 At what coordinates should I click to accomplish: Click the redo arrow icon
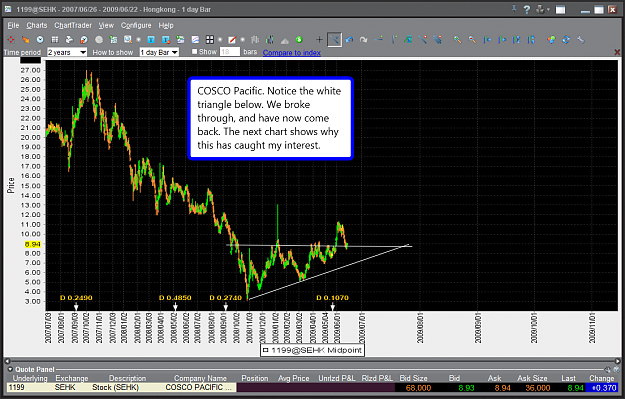point(364,39)
